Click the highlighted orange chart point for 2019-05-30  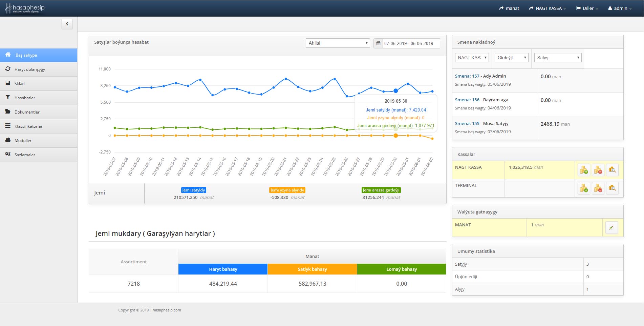click(395, 136)
